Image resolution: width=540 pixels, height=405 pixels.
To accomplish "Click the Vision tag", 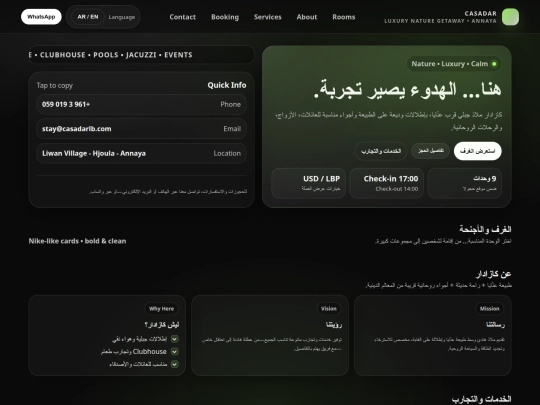I will click(329, 309).
